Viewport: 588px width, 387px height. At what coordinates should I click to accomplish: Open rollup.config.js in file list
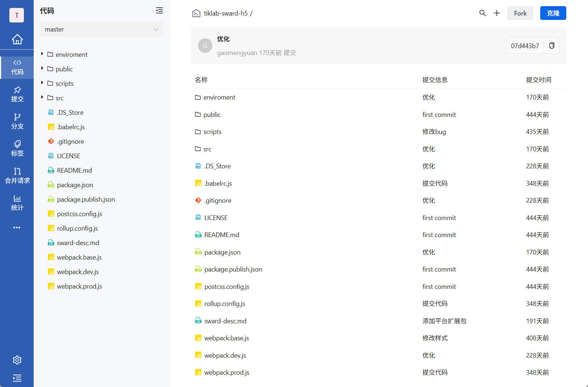pyautogui.click(x=225, y=304)
